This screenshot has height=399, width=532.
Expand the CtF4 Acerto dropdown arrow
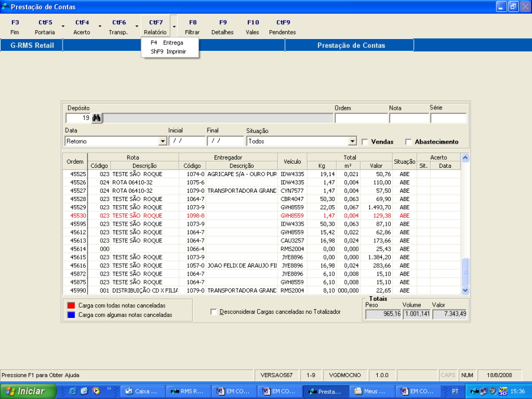coord(100,26)
